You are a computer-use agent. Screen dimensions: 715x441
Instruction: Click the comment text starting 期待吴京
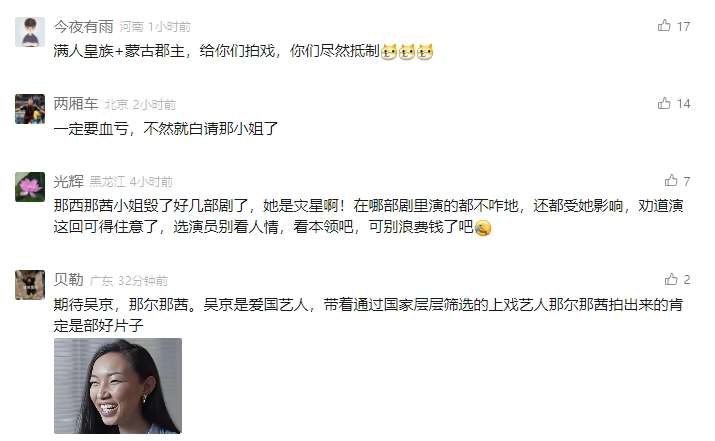tap(368, 315)
